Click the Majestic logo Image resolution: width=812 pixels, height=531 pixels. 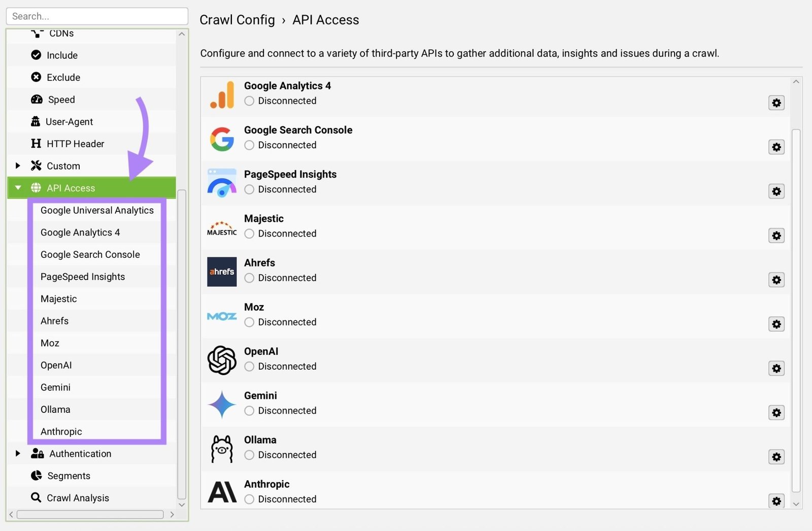[222, 228]
